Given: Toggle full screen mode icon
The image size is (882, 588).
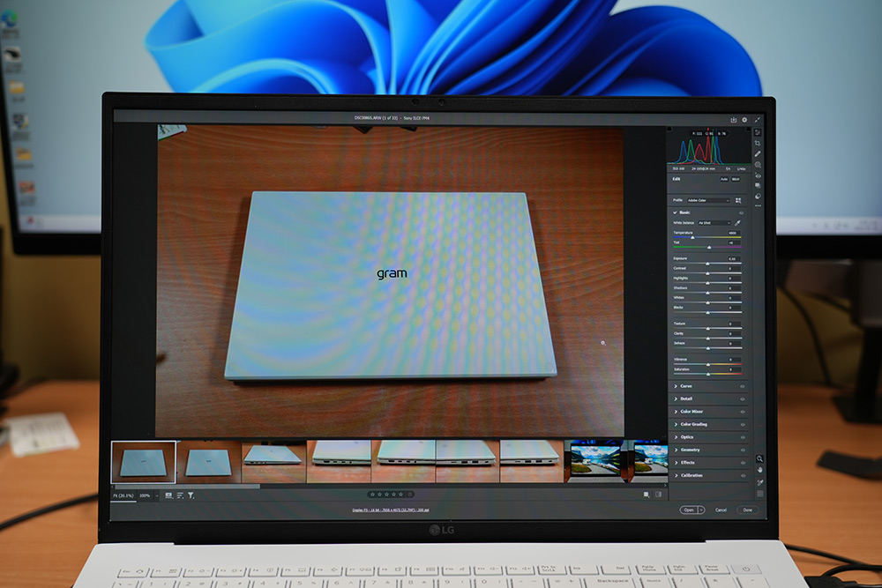Looking at the screenshot, I should [x=757, y=120].
